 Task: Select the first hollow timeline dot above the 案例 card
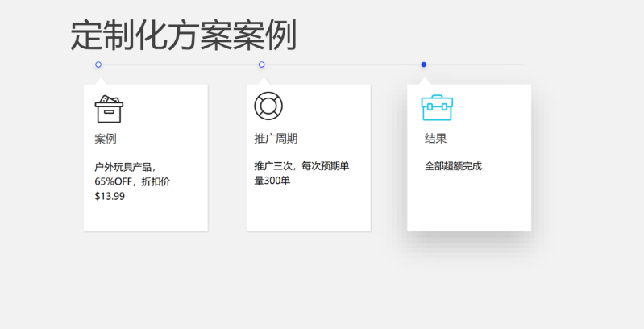[x=98, y=65]
